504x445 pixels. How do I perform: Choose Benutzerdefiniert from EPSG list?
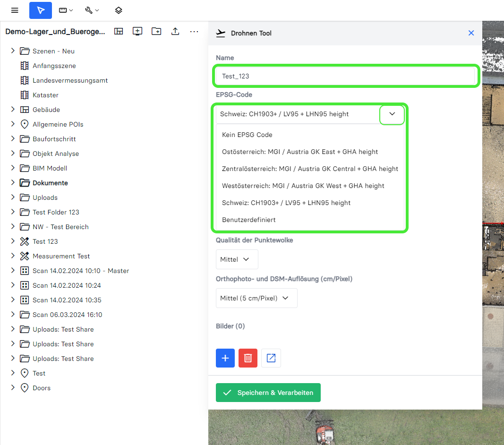point(249,220)
